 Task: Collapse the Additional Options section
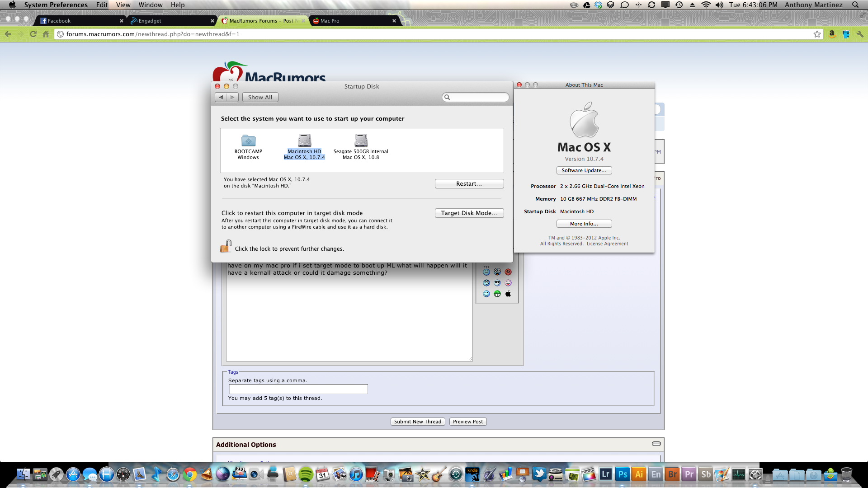pos(656,444)
